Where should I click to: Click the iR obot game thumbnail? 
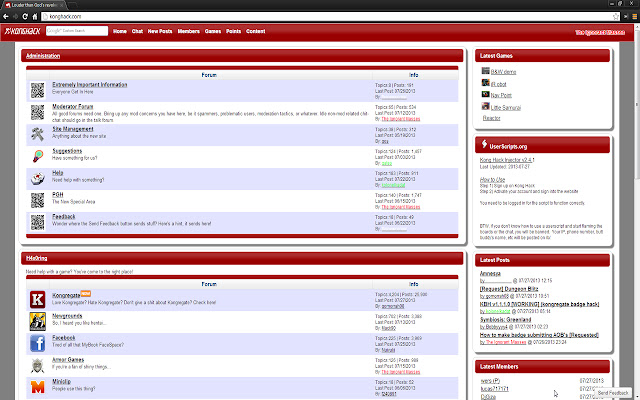(x=485, y=83)
